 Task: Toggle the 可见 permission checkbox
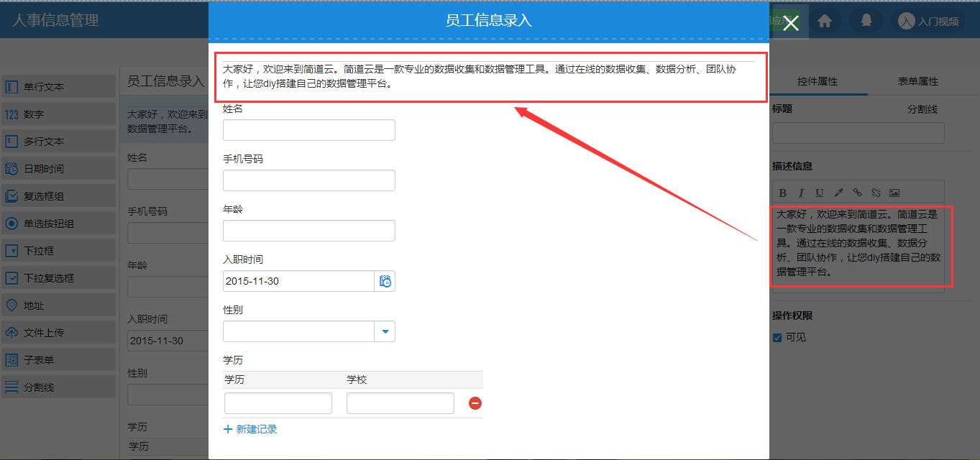777,338
